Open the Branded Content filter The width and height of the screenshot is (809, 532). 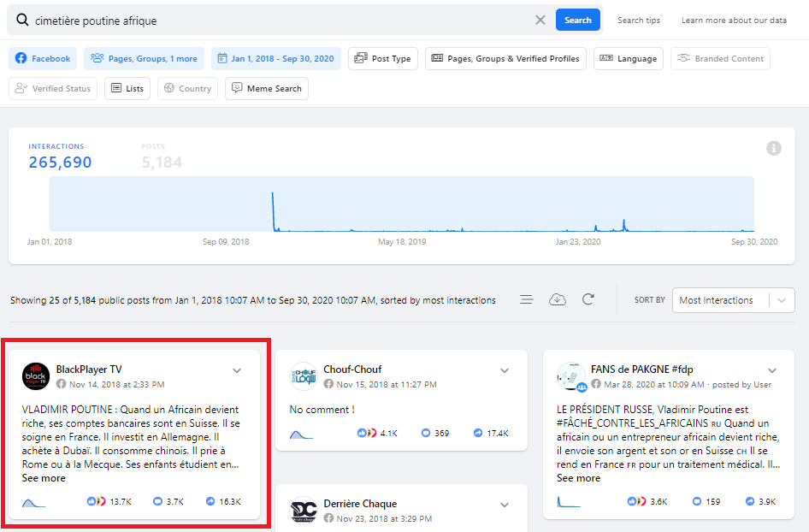tap(720, 59)
